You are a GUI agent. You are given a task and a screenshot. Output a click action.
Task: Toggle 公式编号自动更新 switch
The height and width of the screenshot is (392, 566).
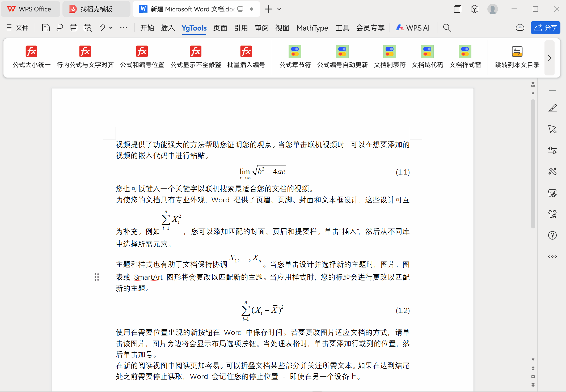(342, 52)
